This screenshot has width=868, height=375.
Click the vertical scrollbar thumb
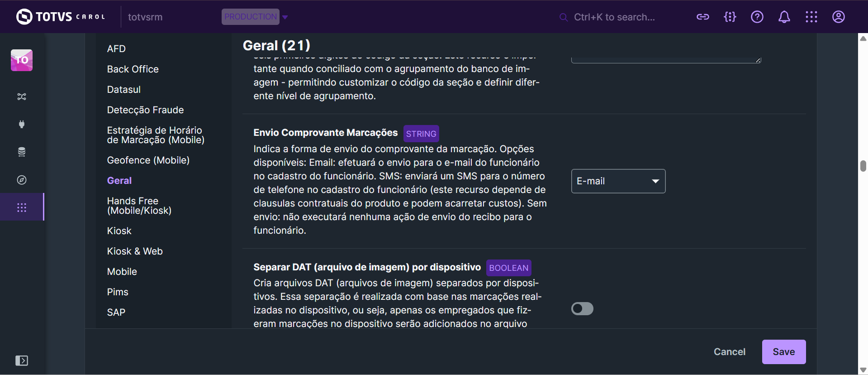[863, 166]
